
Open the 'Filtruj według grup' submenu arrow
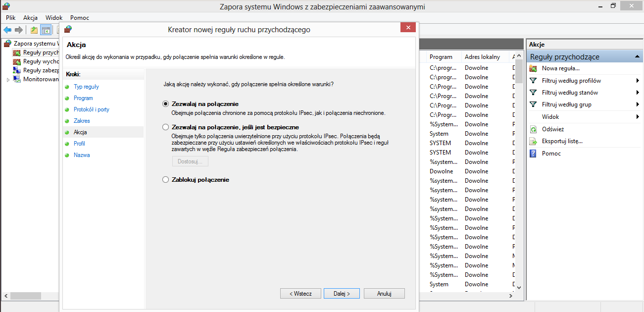point(638,104)
